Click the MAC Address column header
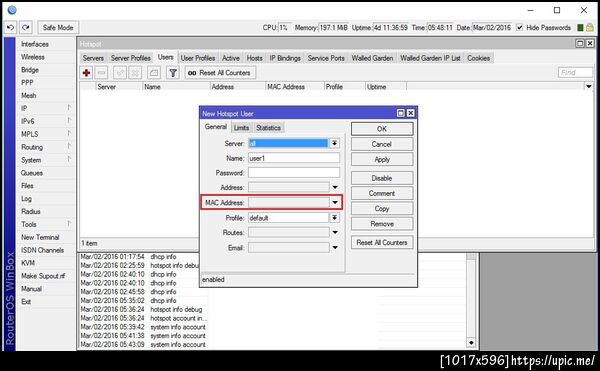600x371 pixels. tap(294, 86)
